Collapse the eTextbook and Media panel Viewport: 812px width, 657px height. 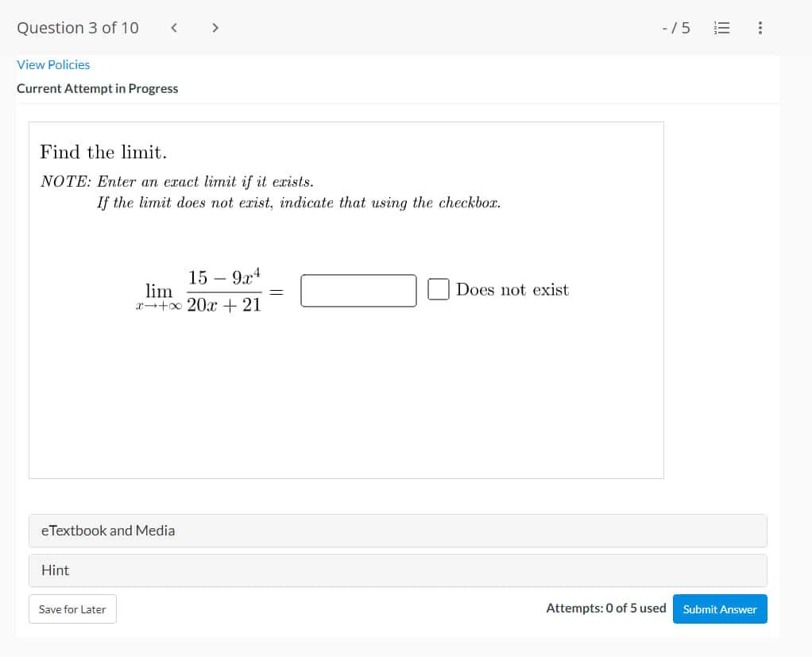click(108, 530)
